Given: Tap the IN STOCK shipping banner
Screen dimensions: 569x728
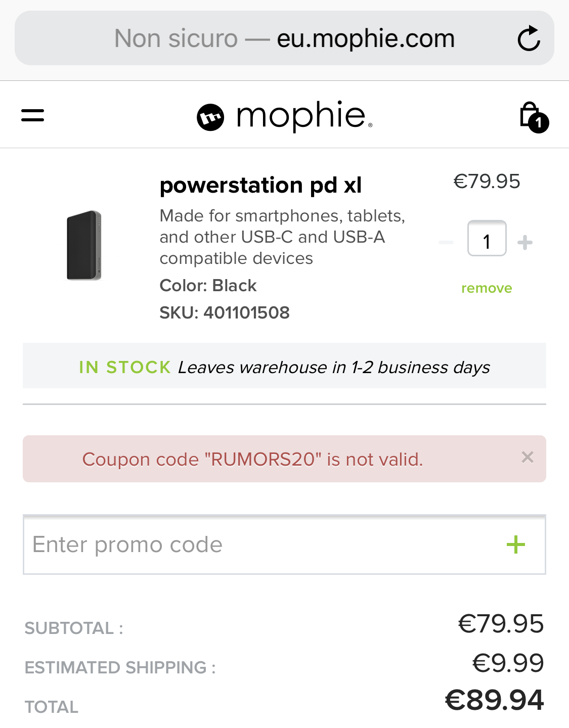Looking at the screenshot, I should [x=284, y=367].
